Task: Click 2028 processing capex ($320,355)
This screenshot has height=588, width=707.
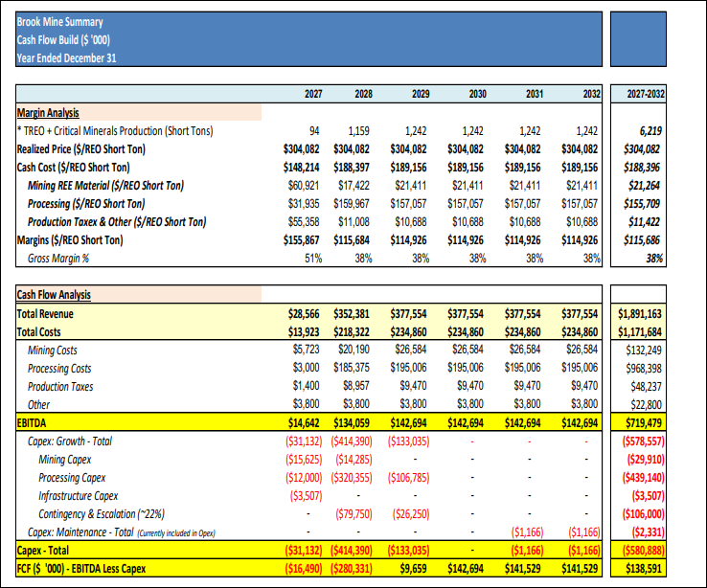Action: click(x=352, y=478)
